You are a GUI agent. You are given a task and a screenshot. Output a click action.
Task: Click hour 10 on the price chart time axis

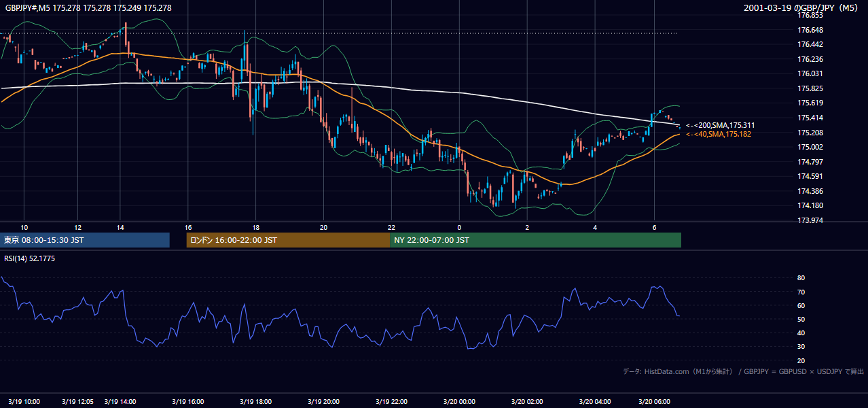pyautogui.click(x=24, y=227)
